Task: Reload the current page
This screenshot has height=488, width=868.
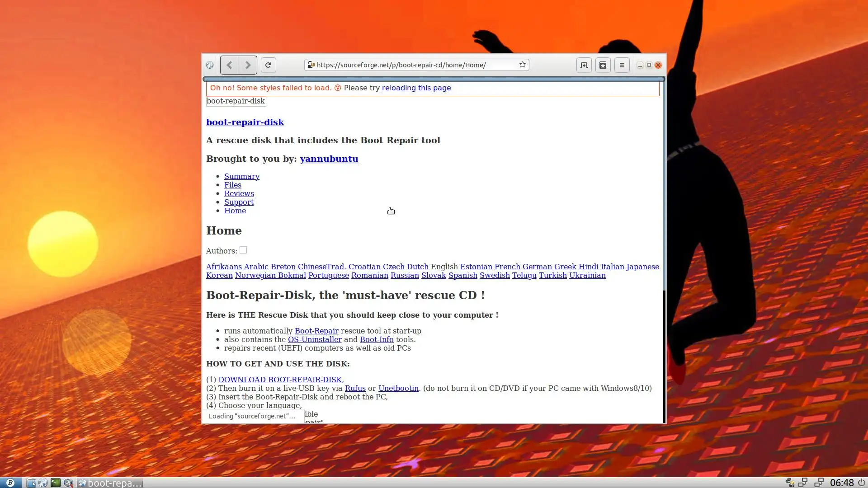Action: [268, 65]
